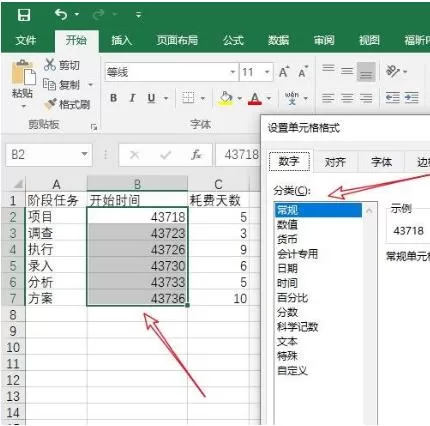Click the top align icon
This screenshot has height=426, width=430.
click(328, 68)
